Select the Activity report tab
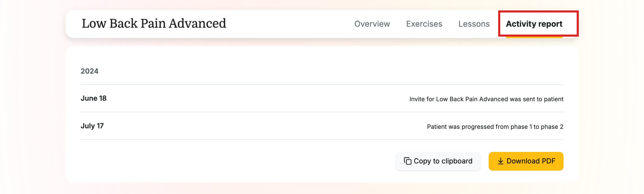Screen dimensions: 644x194 click(x=534, y=24)
